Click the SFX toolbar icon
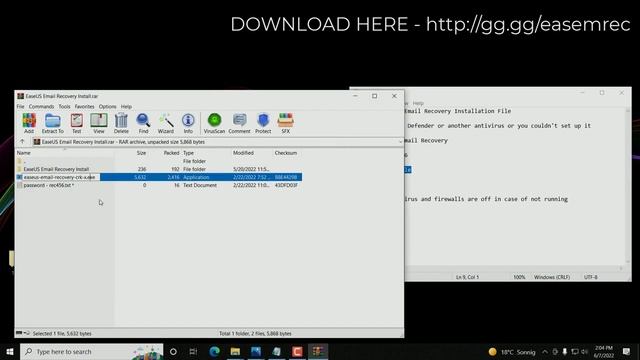Image resolution: width=640 pixels, height=360 pixels. click(x=285, y=123)
